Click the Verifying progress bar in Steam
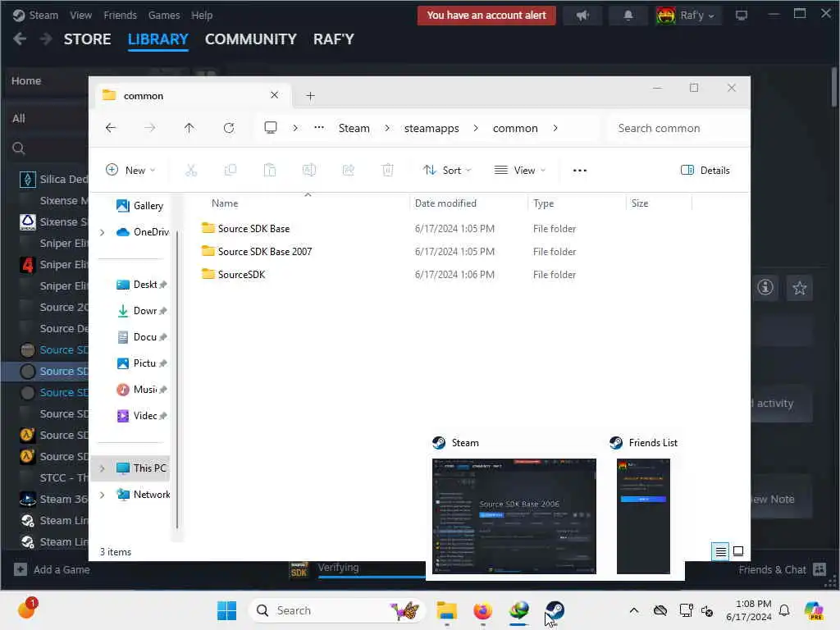Image resolution: width=840 pixels, height=630 pixels. (x=372, y=577)
